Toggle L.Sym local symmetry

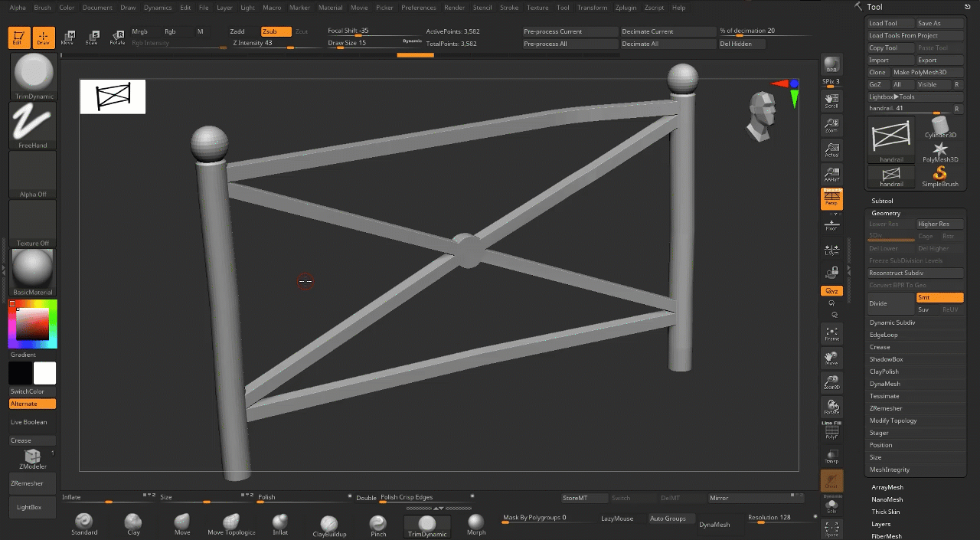click(831, 250)
